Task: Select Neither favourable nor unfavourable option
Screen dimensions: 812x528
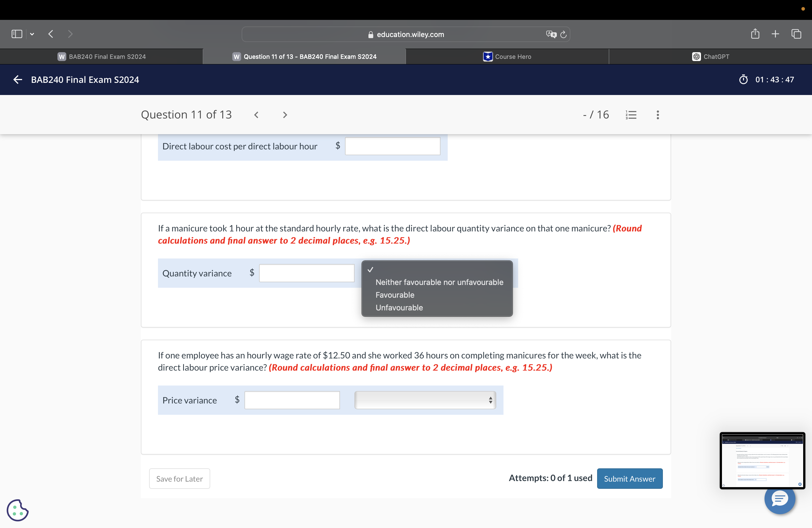Action: [x=439, y=283]
